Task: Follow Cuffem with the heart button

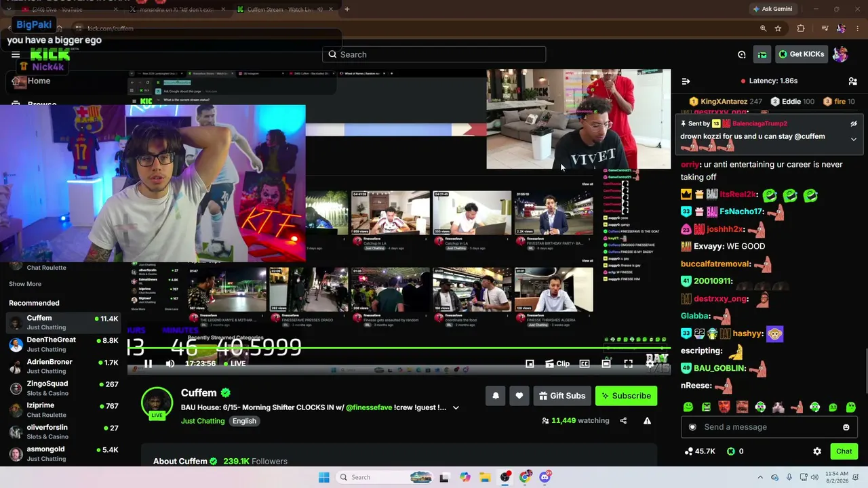Action: click(x=519, y=396)
